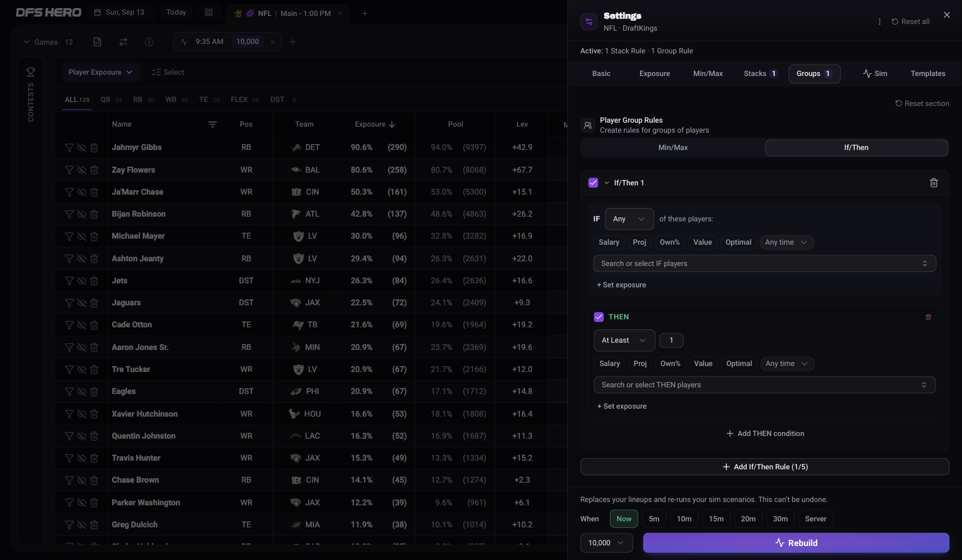Switch to the Basic settings tab
Viewport: 962px width, 560px height.
601,73
